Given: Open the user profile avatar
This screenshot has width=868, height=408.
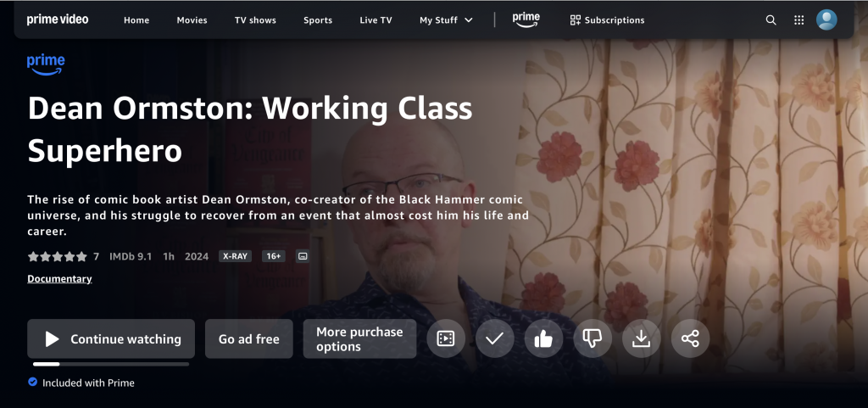Looking at the screenshot, I should click(826, 20).
